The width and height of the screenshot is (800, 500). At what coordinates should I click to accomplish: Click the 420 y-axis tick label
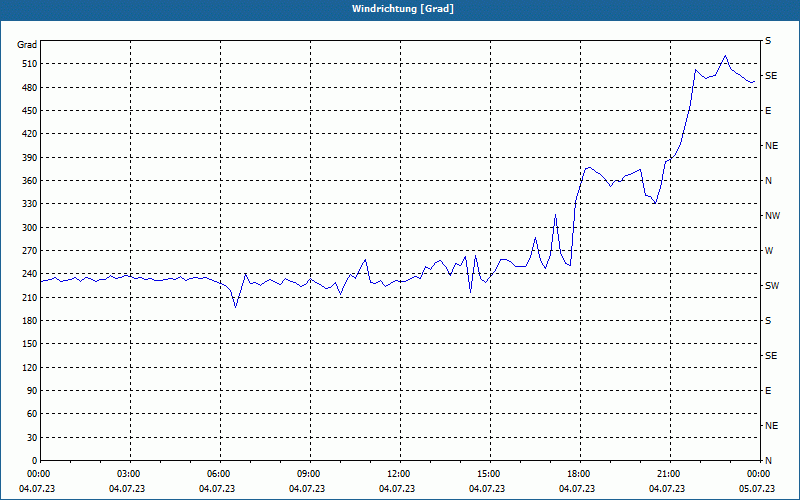coord(29,134)
